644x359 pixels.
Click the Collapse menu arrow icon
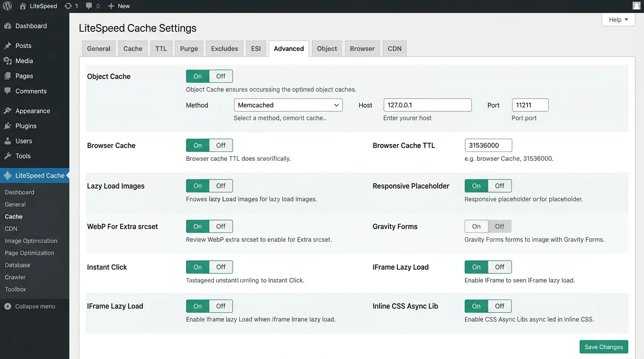click(x=7, y=307)
